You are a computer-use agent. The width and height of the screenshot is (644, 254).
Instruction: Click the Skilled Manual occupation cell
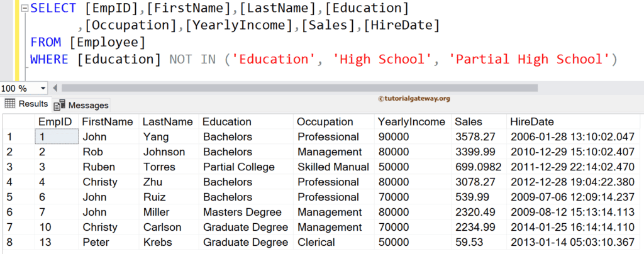pos(334,167)
